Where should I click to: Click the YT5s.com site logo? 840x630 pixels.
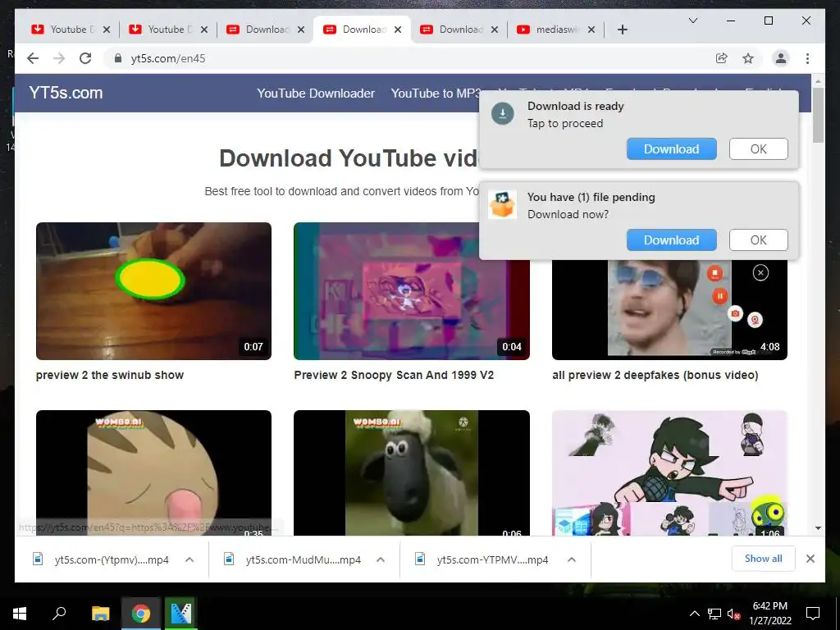66,93
